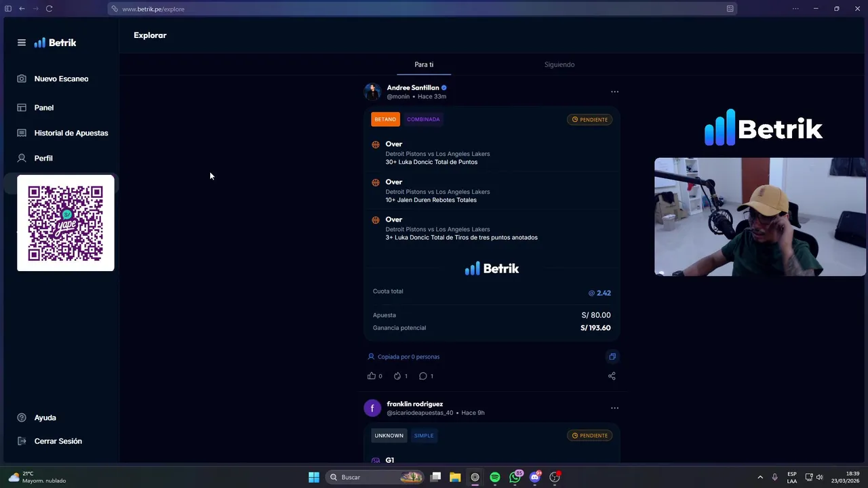Click the COMBINADA bet type tag
Viewport: 868px width, 488px height.
pos(423,119)
